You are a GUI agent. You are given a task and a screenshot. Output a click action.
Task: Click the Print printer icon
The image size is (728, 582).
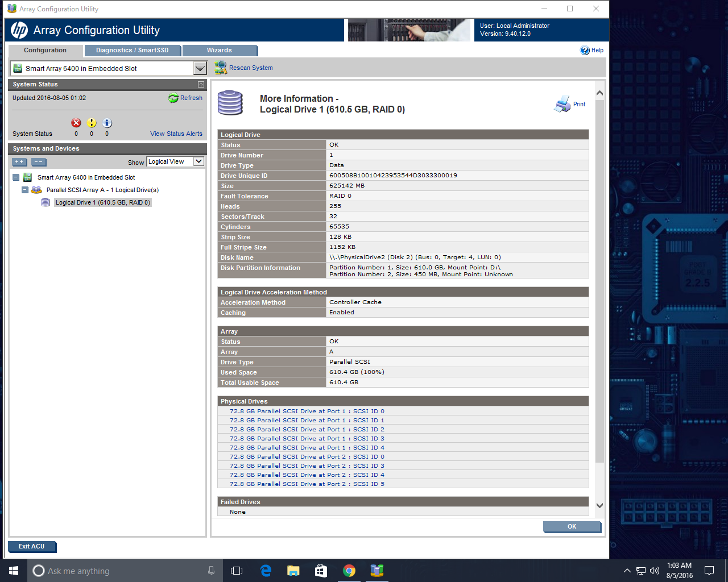point(562,104)
